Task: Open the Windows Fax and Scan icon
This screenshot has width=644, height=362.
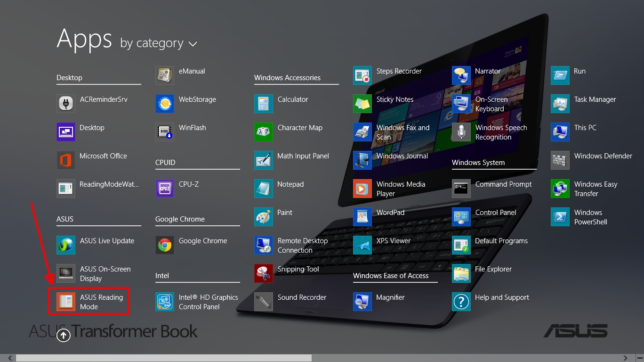Action: tap(362, 132)
